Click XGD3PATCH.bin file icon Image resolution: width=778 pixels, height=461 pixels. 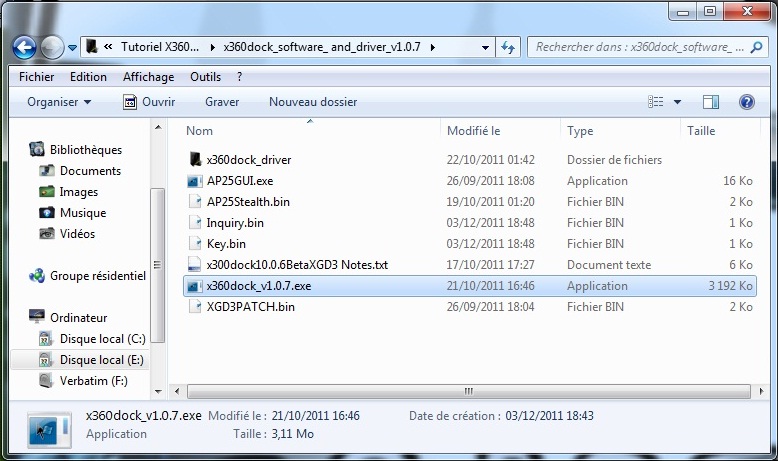(x=195, y=307)
